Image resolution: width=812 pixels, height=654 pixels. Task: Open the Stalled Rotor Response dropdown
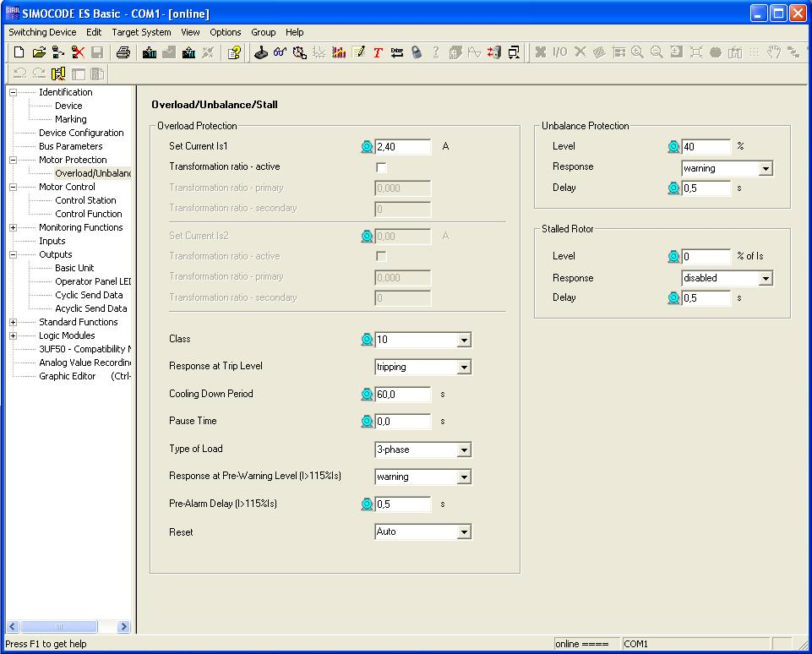tap(766, 278)
